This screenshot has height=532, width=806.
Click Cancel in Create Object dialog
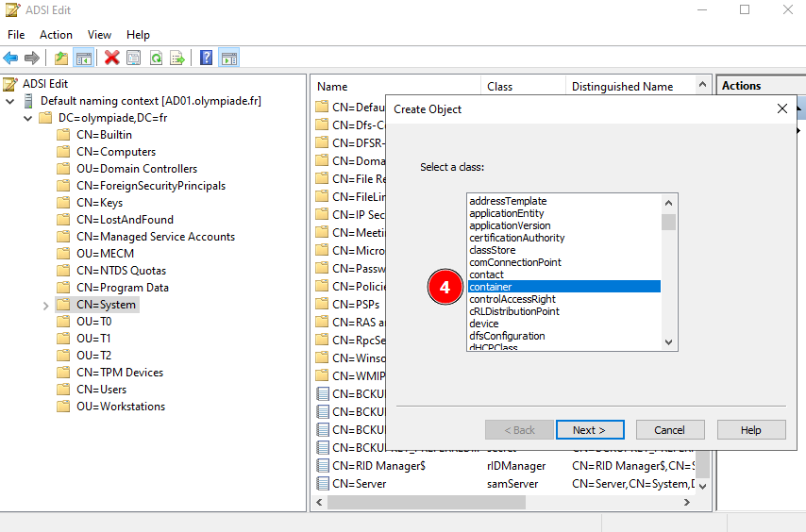coord(670,430)
